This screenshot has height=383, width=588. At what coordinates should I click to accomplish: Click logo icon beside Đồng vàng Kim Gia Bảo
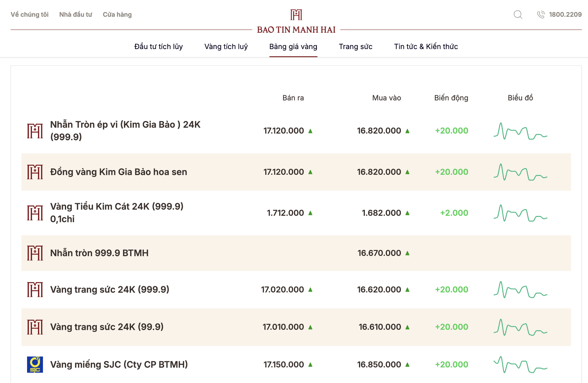(x=35, y=172)
